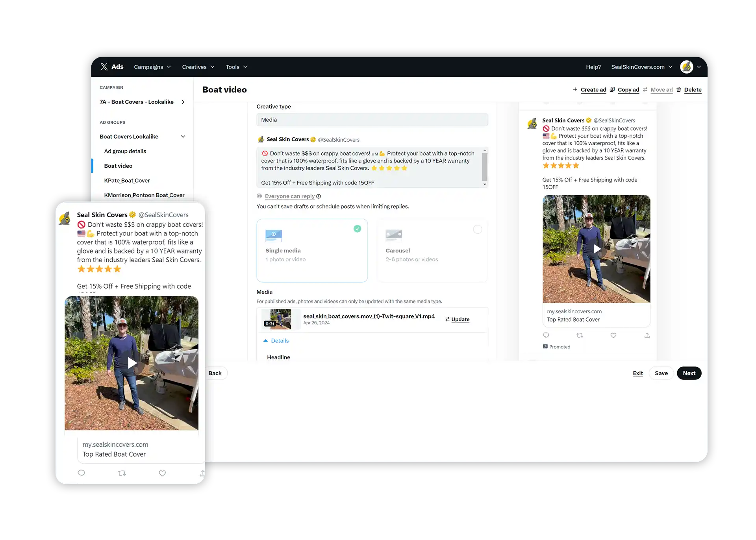This screenshot has width=756, height=540.
Task: Open the Creatives menu
Action: pos(198,67)
